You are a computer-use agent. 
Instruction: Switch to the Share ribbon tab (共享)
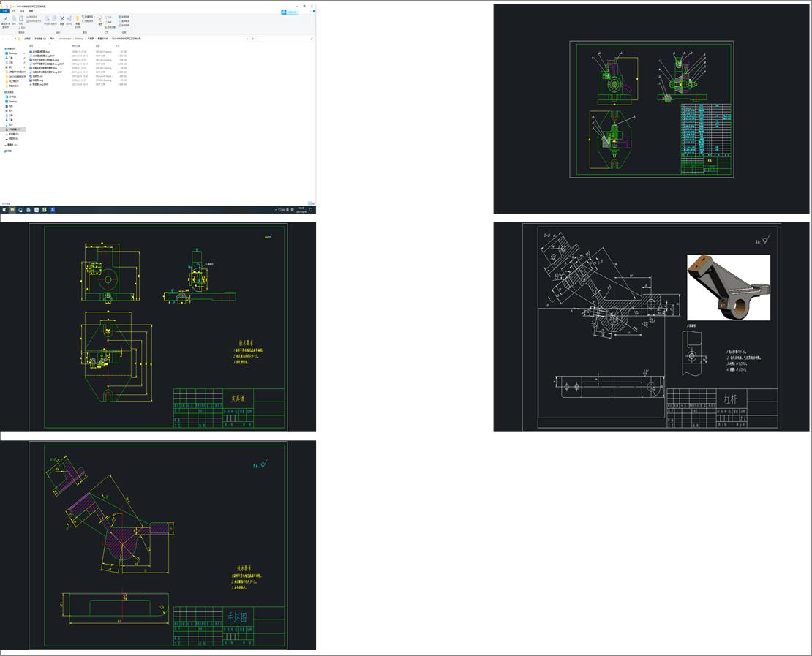pos(22,11)
